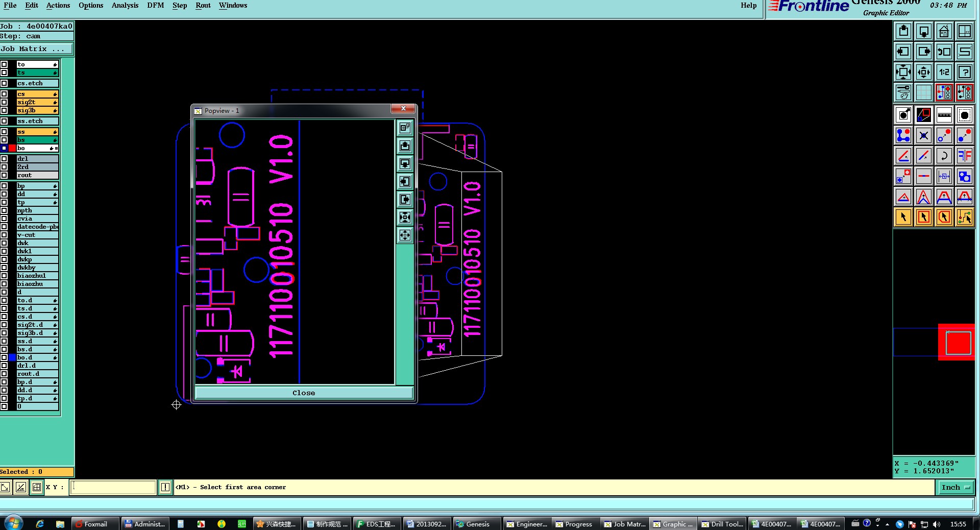Image resolution: width=980 pixels, height=530 pixels.
Task: Select the 'npth' layer row
Action: (38, 210)
